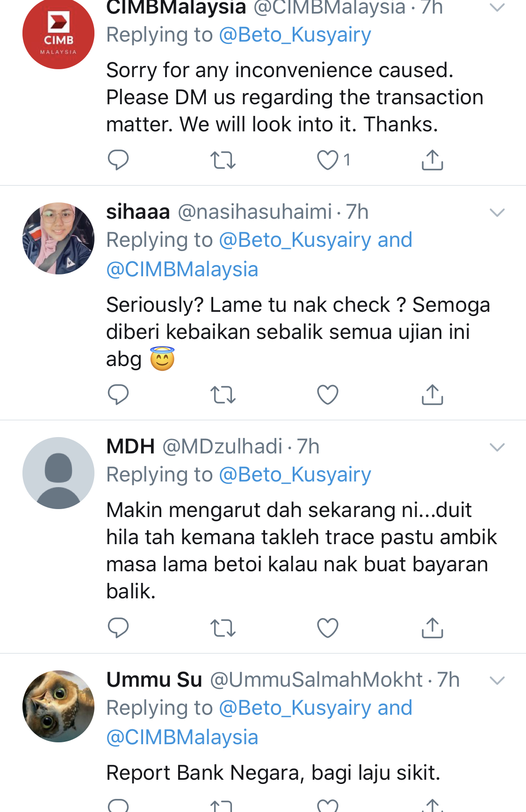Open @Beto_Kusyairy mention in CIMBMalaysia's reply
Viewport: 526px width, 812px height.
click(295, 35)
